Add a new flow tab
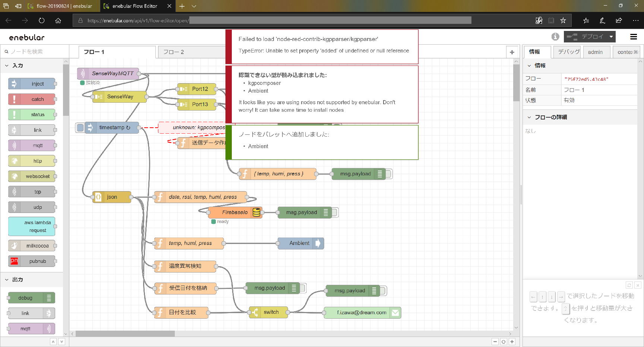 (512, 52)
